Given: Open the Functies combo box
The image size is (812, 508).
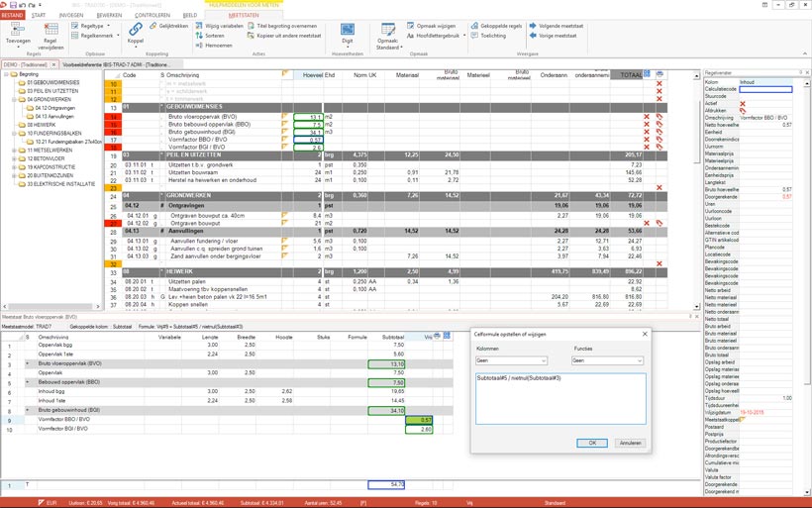Looking at the screenshot, I should (608, 360).
